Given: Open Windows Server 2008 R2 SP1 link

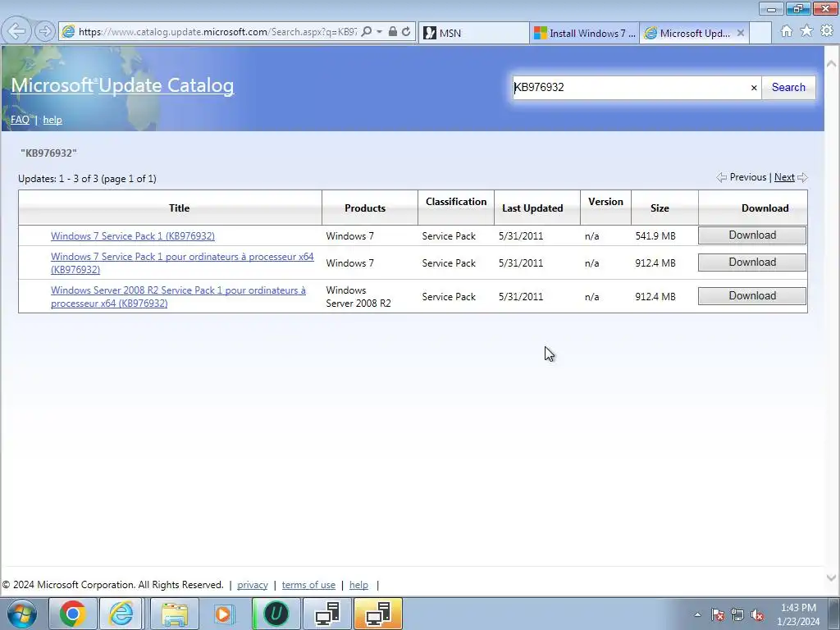Looking at the screenshot, I should click(178, 297).
